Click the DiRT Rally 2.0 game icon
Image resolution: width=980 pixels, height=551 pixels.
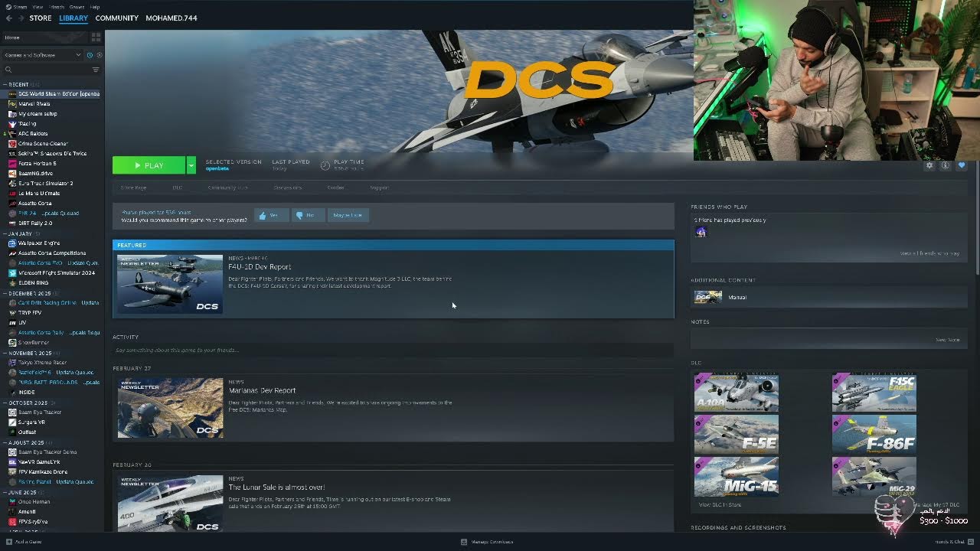pos(12,223)
